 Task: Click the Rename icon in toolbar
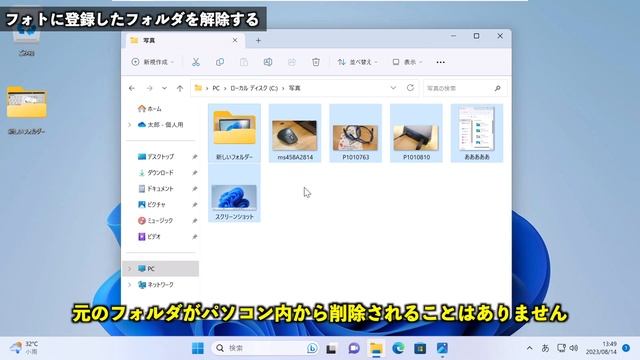pyautogui.click(x=268, y=62)
